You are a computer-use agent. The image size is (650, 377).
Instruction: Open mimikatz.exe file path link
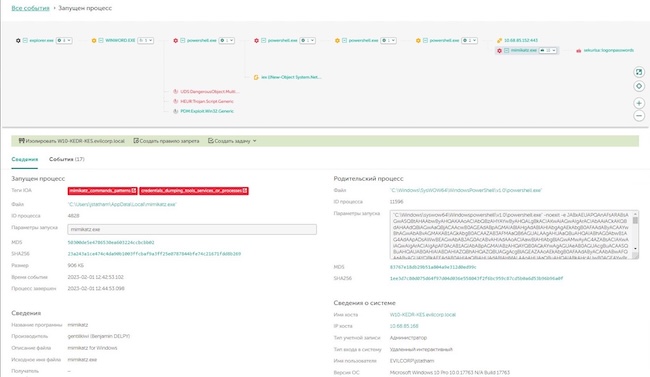coord(122,204)
